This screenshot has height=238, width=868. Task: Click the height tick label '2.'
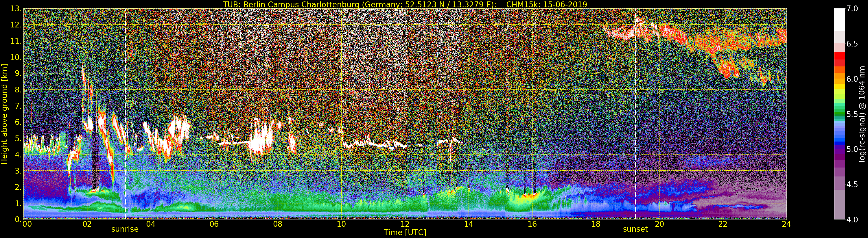click(x=18, y=187)
